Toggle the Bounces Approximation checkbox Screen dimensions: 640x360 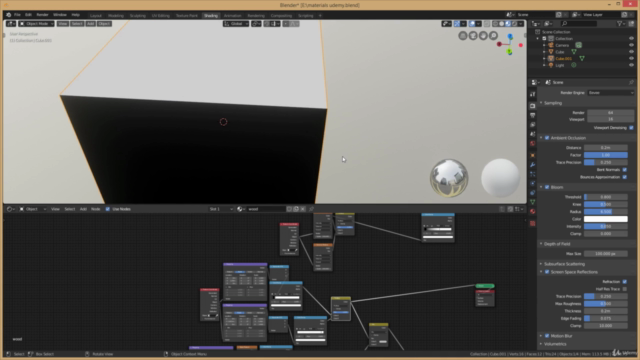[625, 177]
